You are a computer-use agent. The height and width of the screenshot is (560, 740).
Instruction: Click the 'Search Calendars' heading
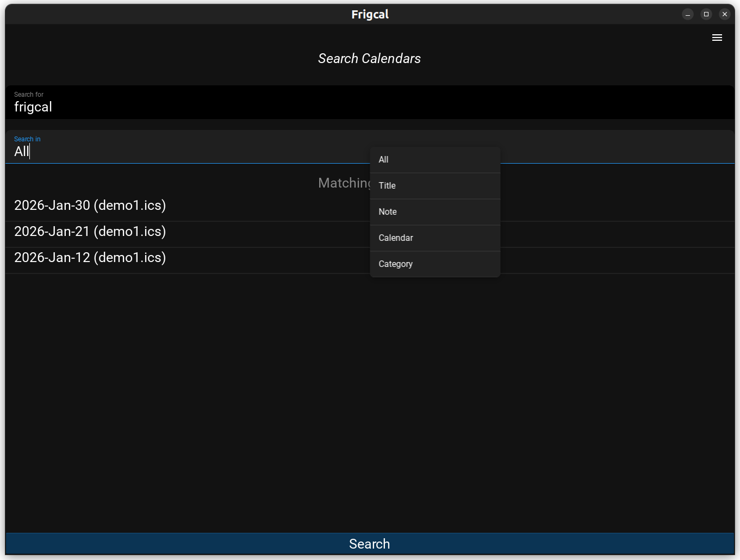(x=369, y=59)
